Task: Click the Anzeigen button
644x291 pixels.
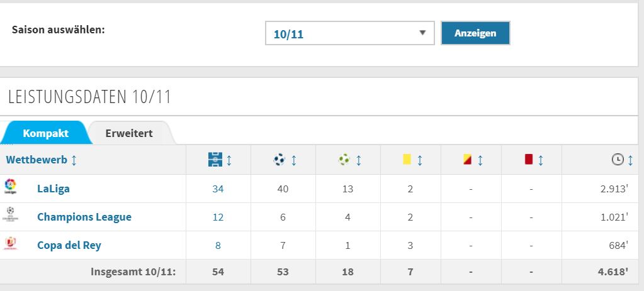Action: coord(475,33)
